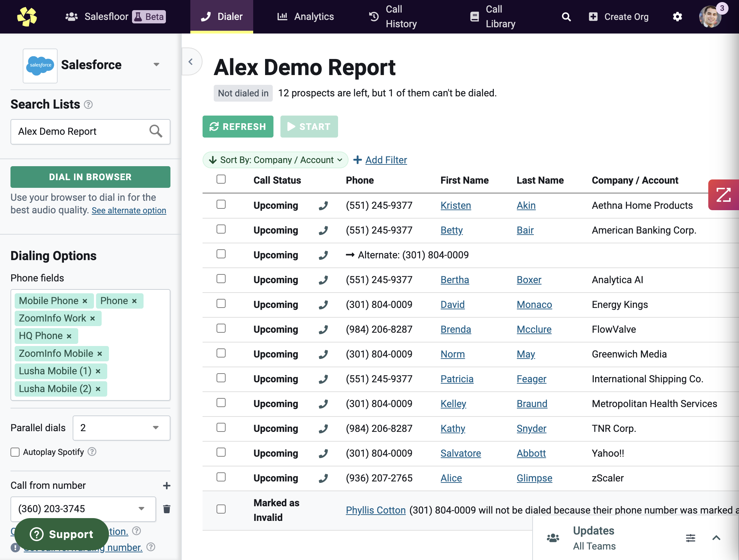This screenshot has width=739, height=560.
Task: Open the Analytics tab
Action: click(306, 17)
